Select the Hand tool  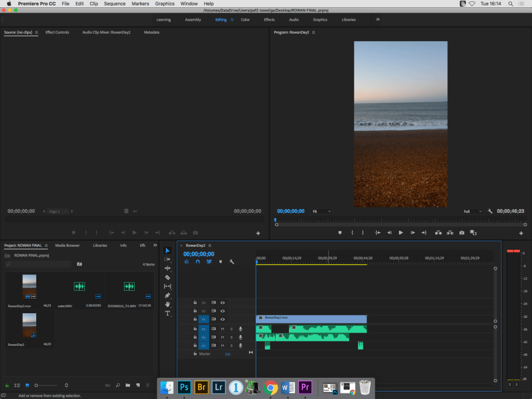point(167,305)
